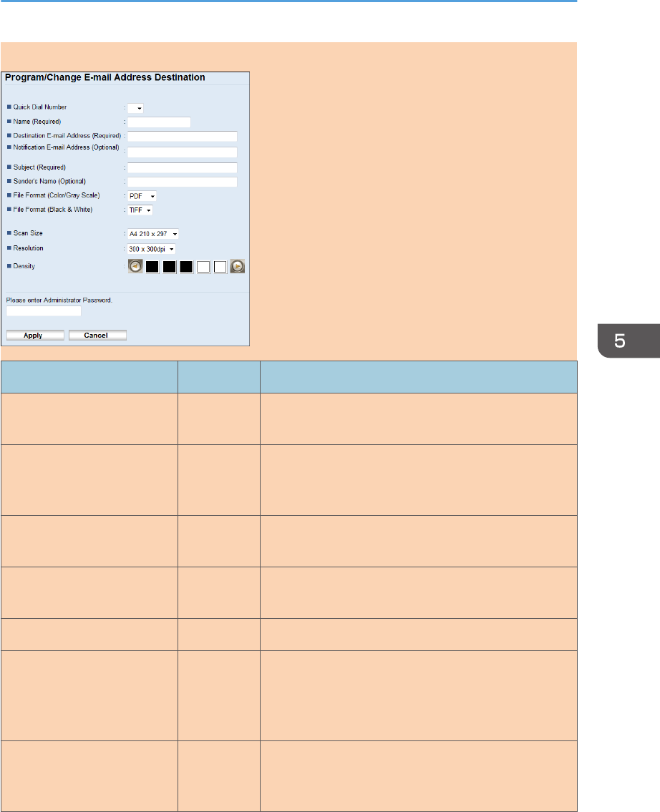
Task: Select the fourth density level square
Action: coord(203,267)
